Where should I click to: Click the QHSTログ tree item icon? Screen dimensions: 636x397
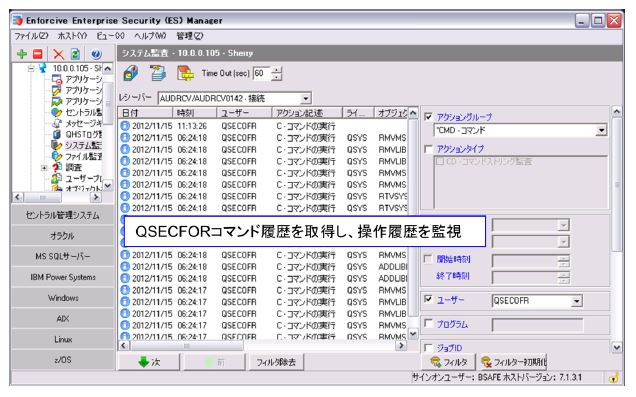point(56,134)
